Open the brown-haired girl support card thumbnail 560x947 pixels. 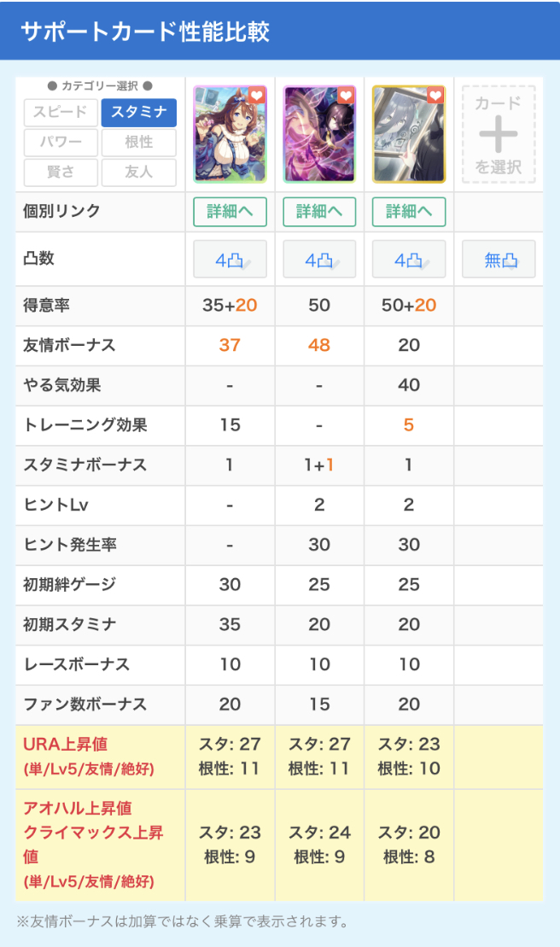(230, 137)
